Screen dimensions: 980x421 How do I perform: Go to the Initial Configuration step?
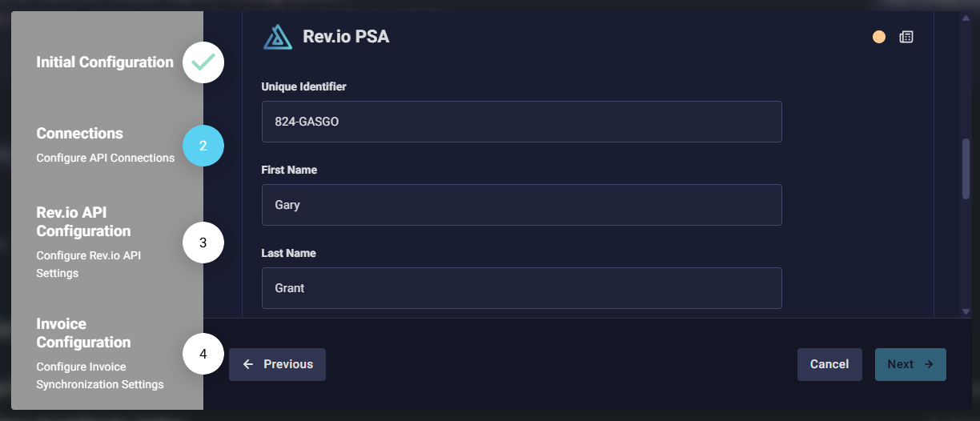[105, 62]
